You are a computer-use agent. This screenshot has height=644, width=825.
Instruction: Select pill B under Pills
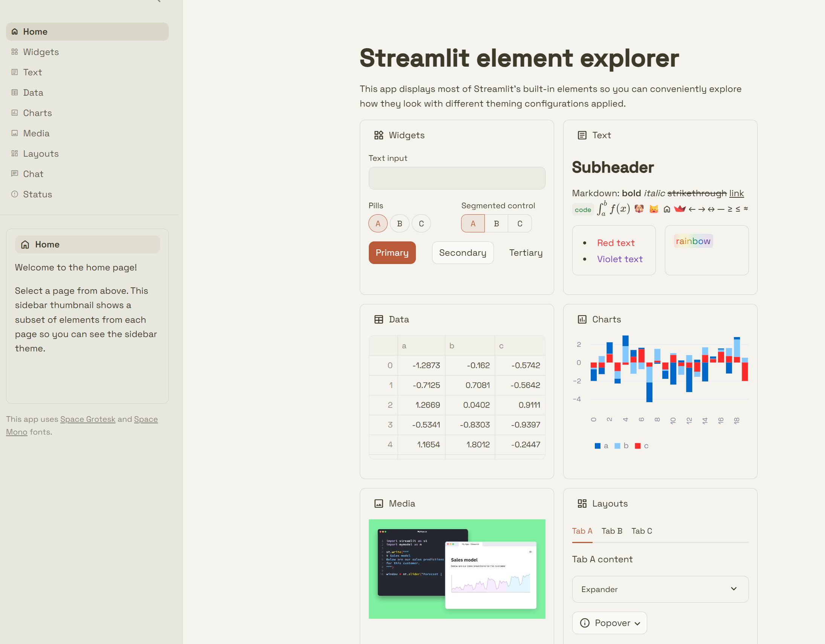coord(399,224)
